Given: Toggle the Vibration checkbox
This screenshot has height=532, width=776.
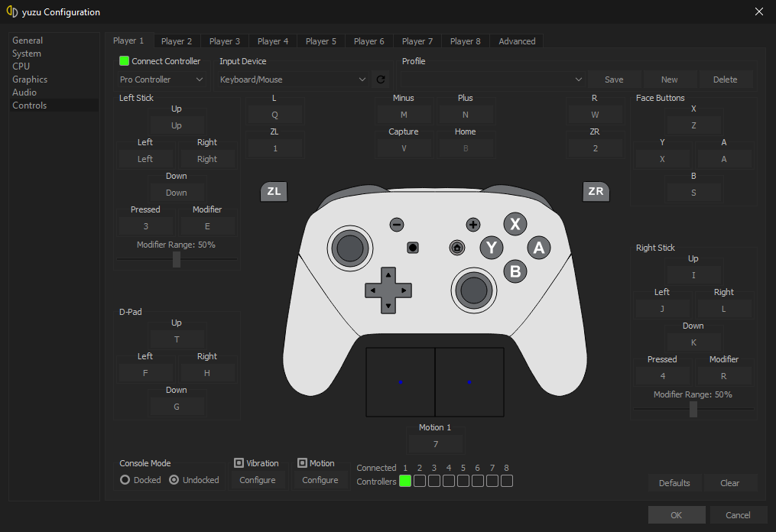Looking at the screenshot, I should 239,462.
